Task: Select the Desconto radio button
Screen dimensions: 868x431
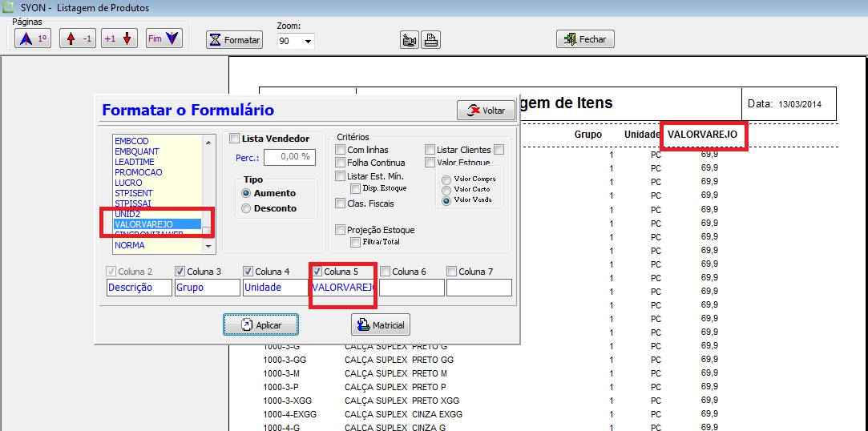Action: tap(246, 208)
